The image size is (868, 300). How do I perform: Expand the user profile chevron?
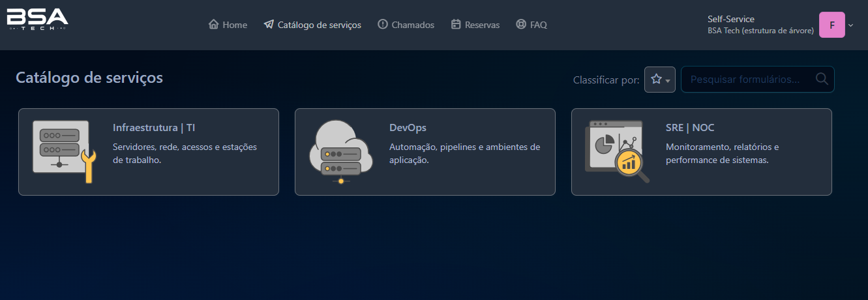[x=850, y=25]
